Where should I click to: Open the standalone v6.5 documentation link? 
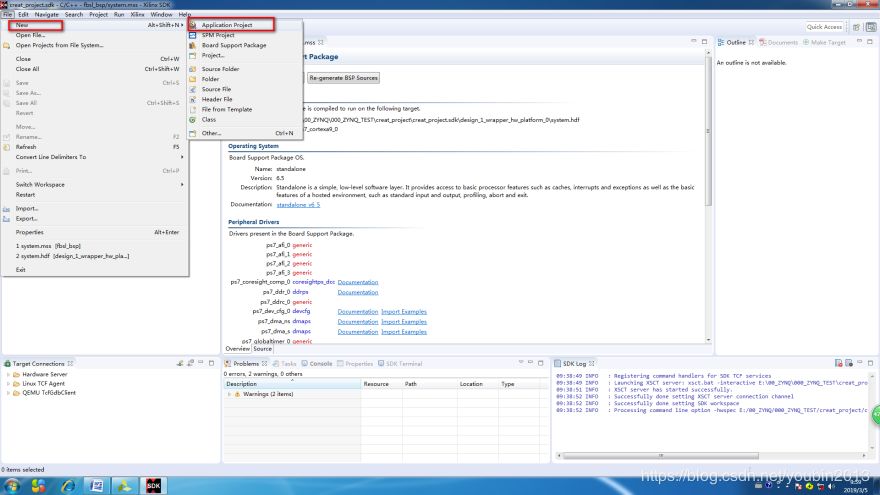298,205
